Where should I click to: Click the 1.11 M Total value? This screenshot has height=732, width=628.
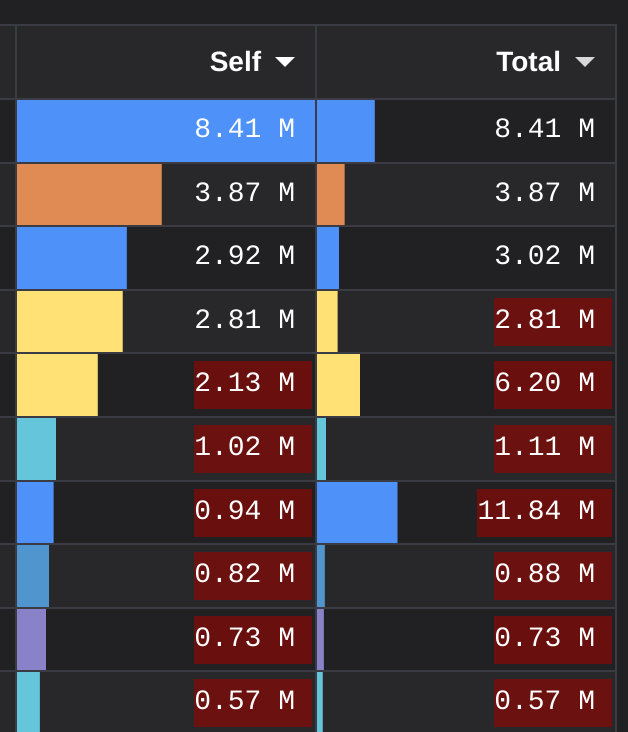pyautogui.click(x=553, y=449)
